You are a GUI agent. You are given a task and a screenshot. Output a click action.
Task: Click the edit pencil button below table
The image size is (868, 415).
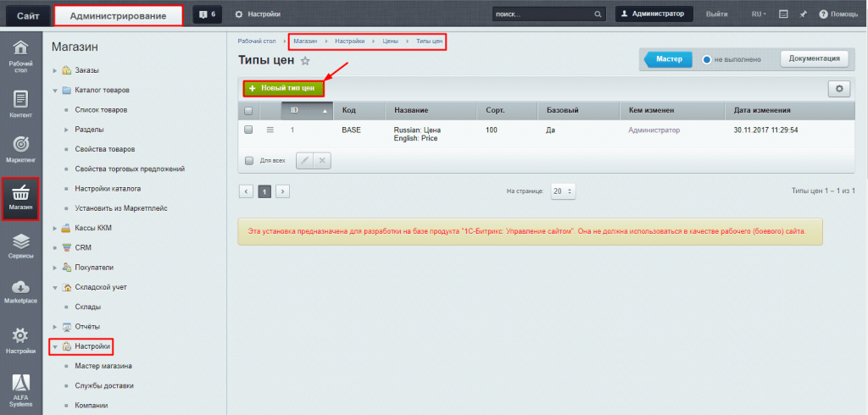pos(305,161)
